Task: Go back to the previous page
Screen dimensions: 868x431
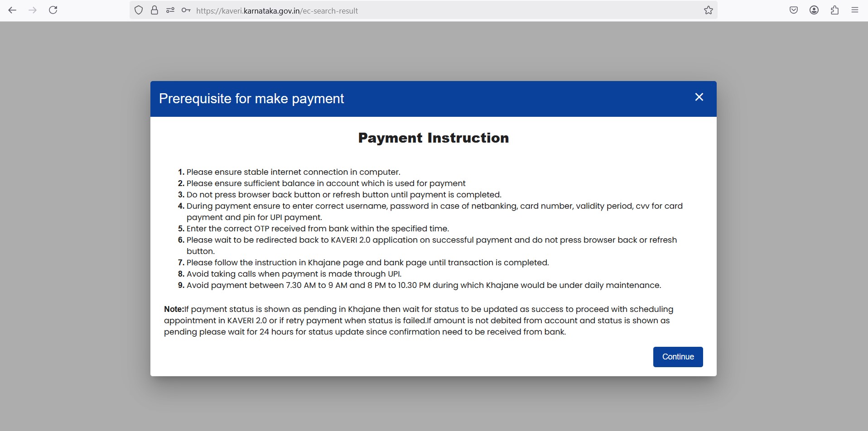Action: click(x=12, y=10)
